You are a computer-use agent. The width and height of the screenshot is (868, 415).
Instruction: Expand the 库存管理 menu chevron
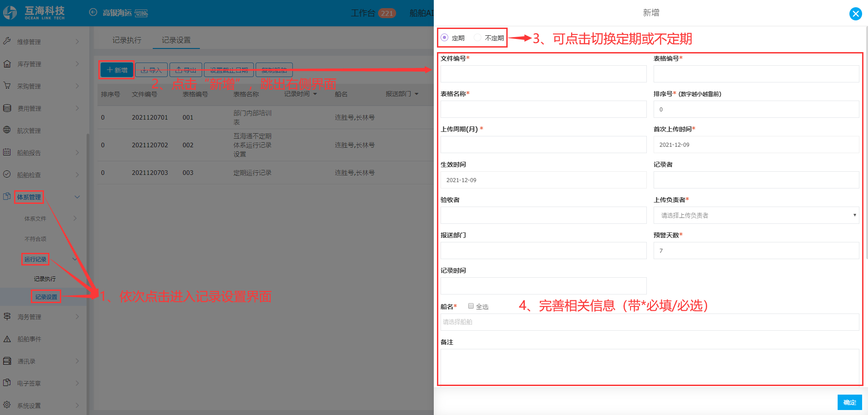pyautogui.click(x=77, y=64)
